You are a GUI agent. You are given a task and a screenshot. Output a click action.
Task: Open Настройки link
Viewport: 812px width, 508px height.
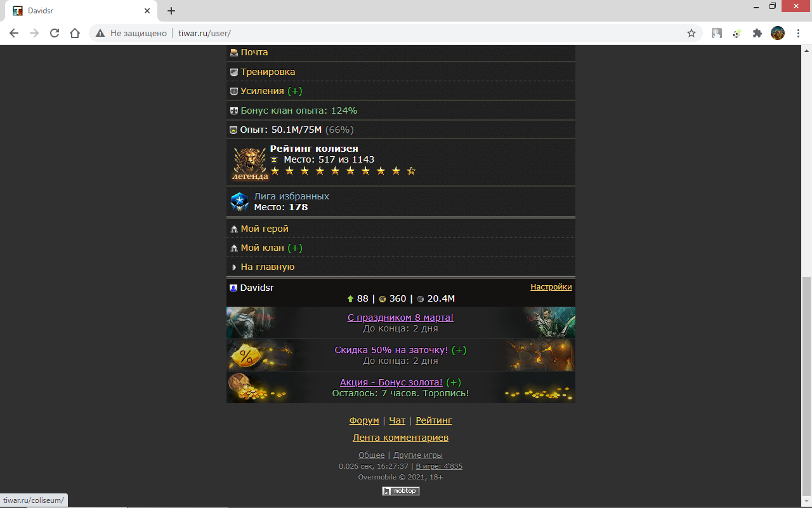click(x=551, y=287)
